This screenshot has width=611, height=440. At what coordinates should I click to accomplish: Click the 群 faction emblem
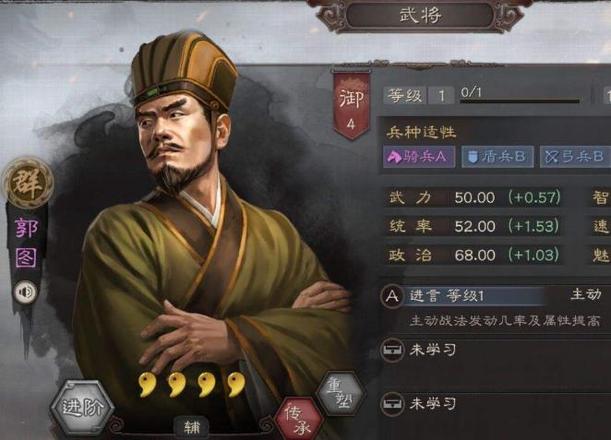(x=27, y=182)
